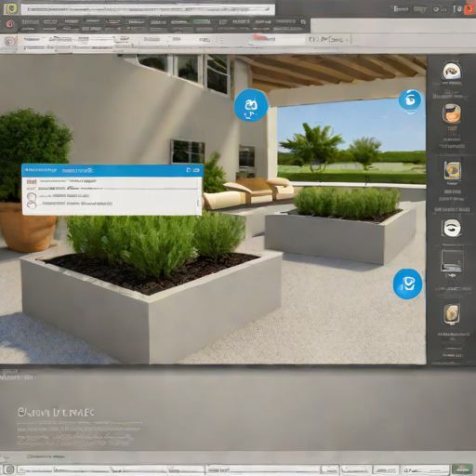Screen dimensions: 476x476
Task: Select the red-labeled first row in the floating dialog
Action: coord(110,181)
